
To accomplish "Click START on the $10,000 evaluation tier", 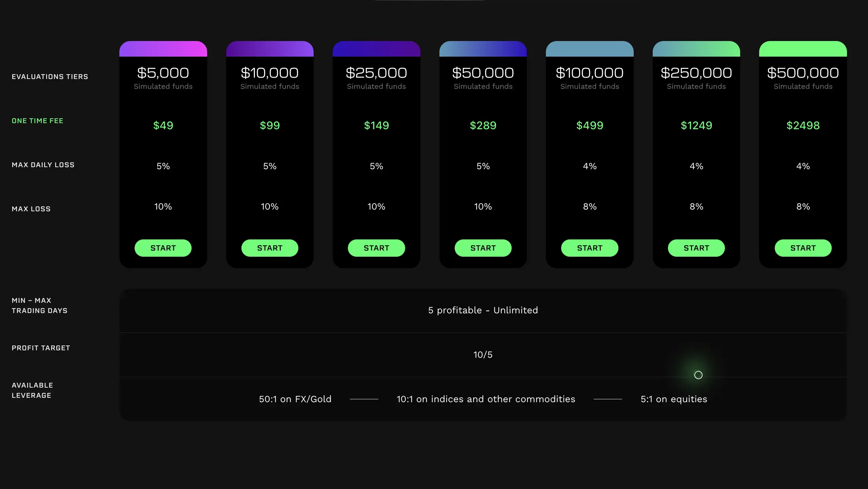I will [270, 248].
